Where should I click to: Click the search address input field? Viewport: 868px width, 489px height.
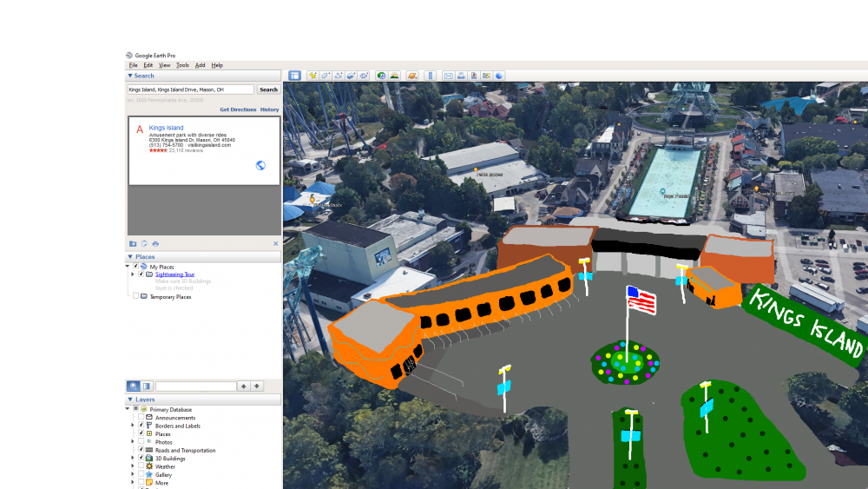click(190, 89)
